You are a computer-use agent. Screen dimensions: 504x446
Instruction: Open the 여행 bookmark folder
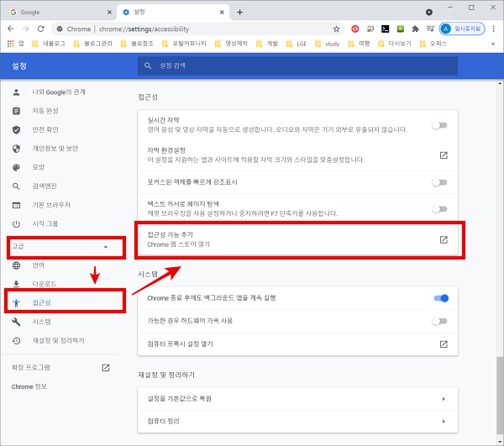(360, 44)
